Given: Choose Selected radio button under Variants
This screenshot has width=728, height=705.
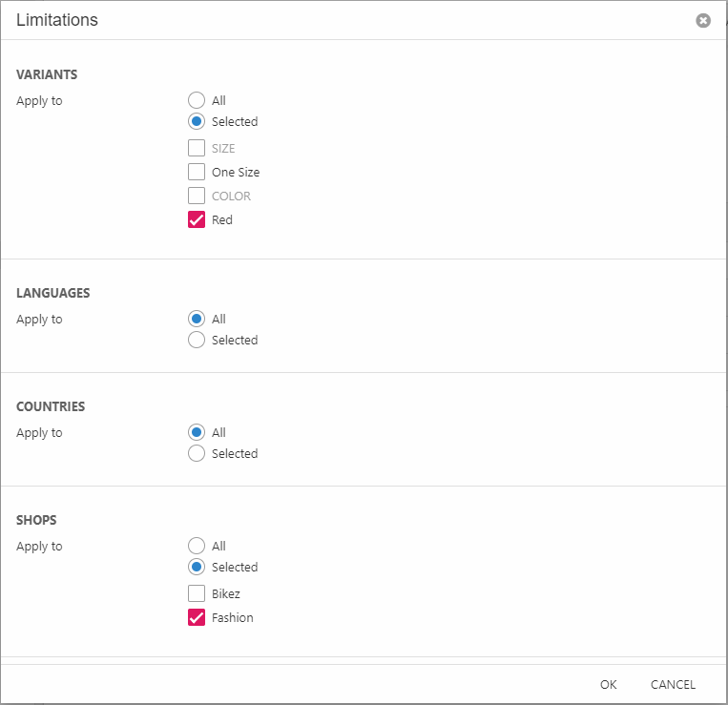Looking at the screenshot, I should [197, 121].
